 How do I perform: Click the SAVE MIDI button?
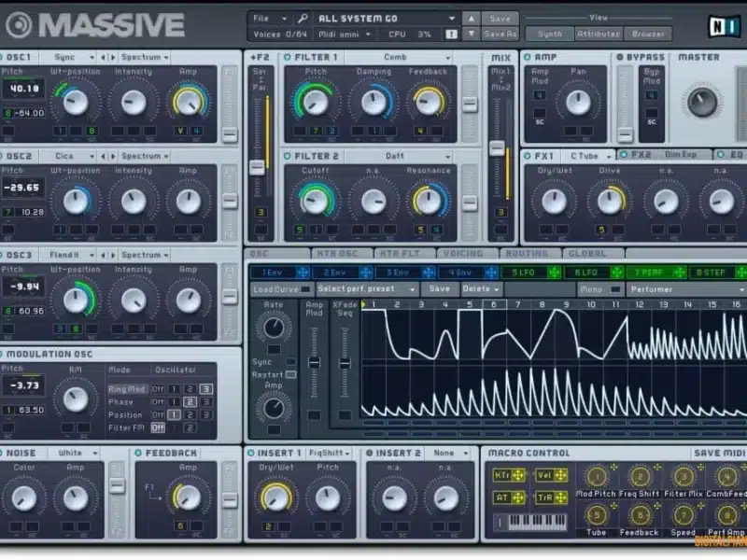[x=719, y=453]
